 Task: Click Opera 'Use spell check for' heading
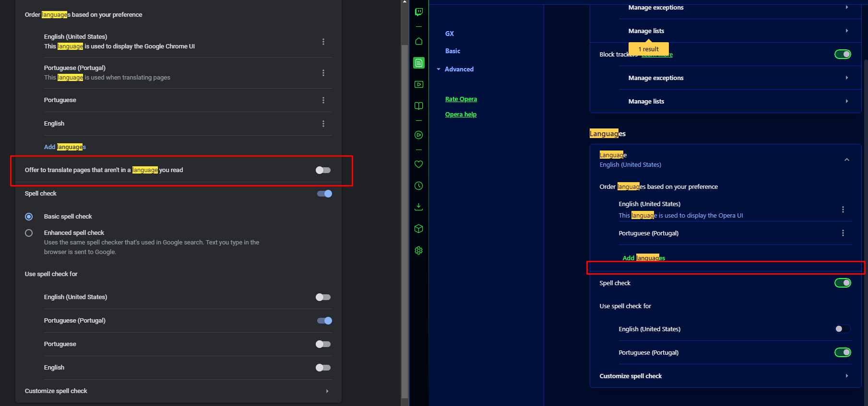tap(625, 306)
